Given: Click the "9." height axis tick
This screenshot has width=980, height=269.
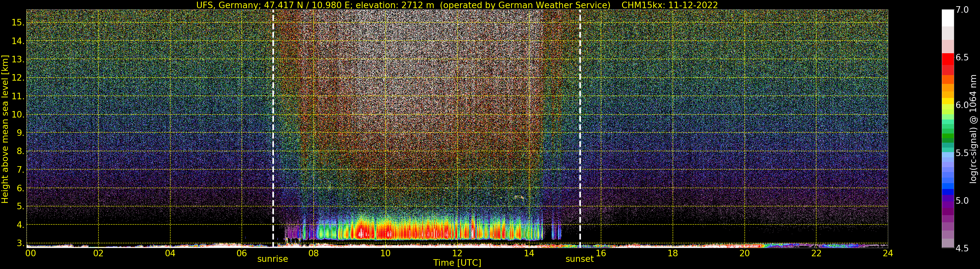Looking at the screenshot, I should point(20,133).
